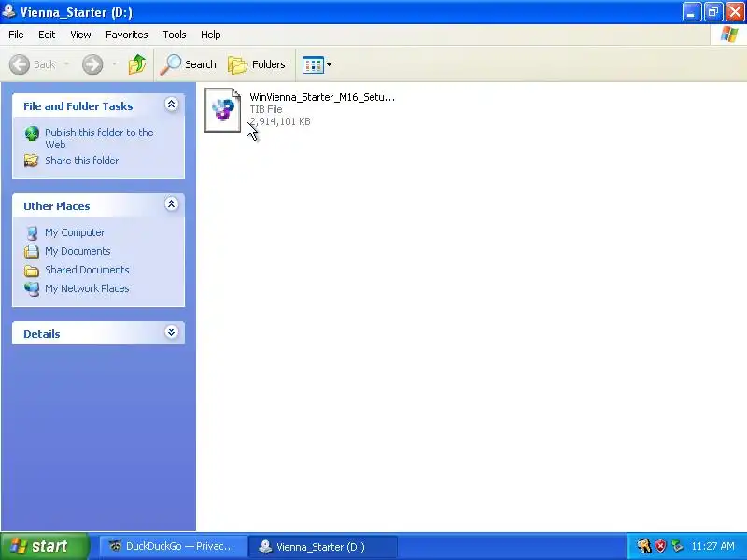Viewport: 747px width, 560px height.
Task: Click the Shared Documents folder icon
Action: click(x=32, y=271)
